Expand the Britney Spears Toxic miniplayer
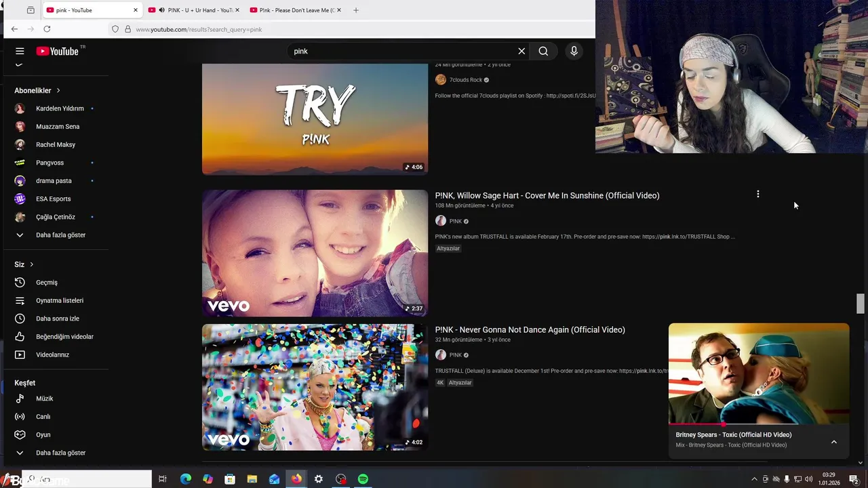 coord(834,442)
